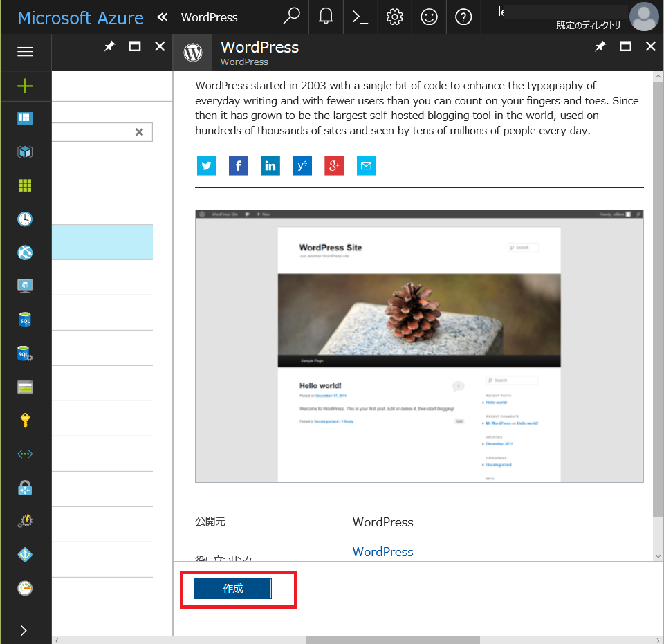Clear the search box with the X
This screenshot has height=644, width=664.
tap(139, 132)
